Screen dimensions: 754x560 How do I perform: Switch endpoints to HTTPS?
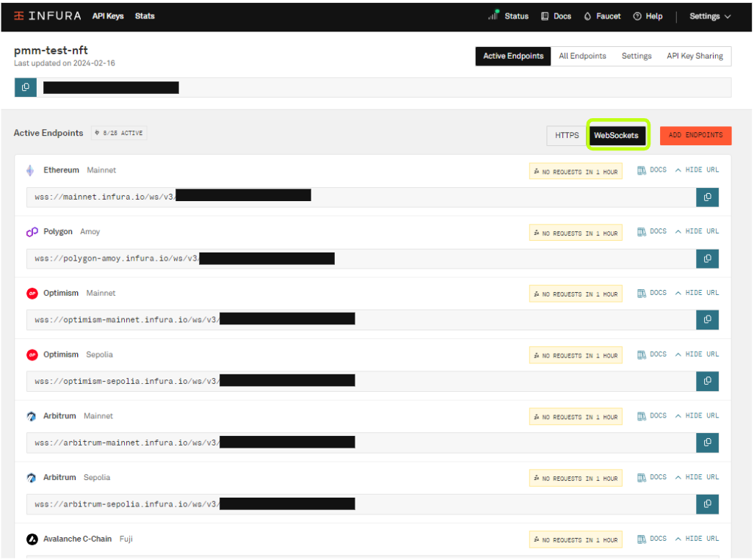click(566, 136)
